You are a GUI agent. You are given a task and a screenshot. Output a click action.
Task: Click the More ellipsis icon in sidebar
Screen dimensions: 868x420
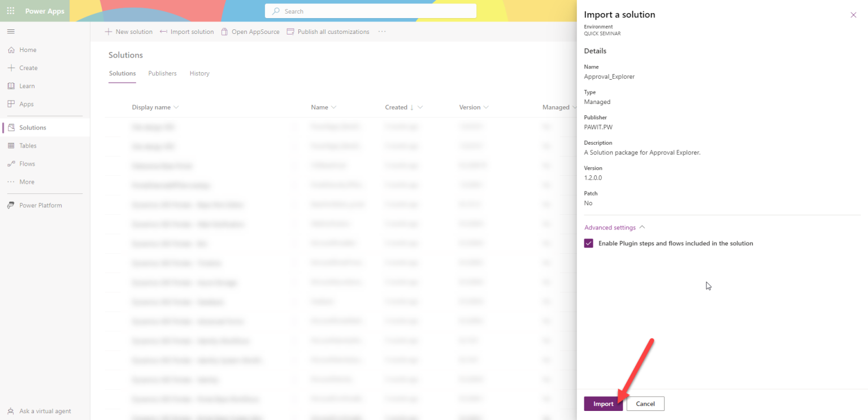pos(11,182)
